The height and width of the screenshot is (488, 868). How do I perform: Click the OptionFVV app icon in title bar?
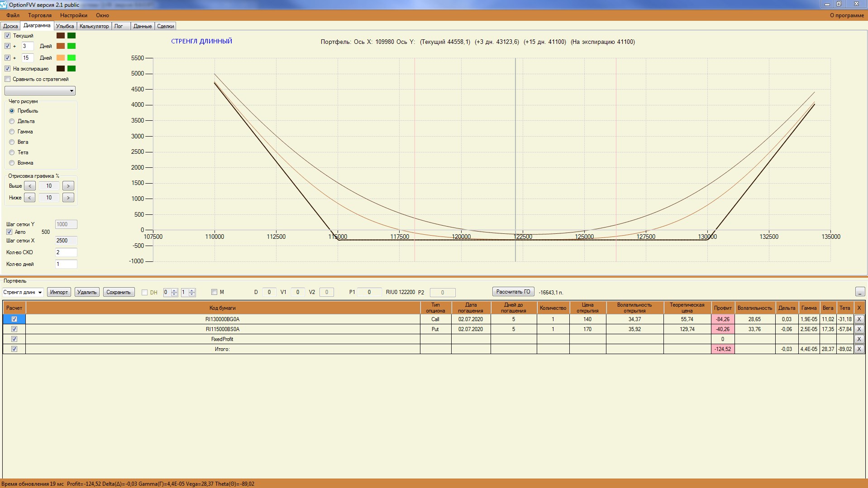coord(4,5)
